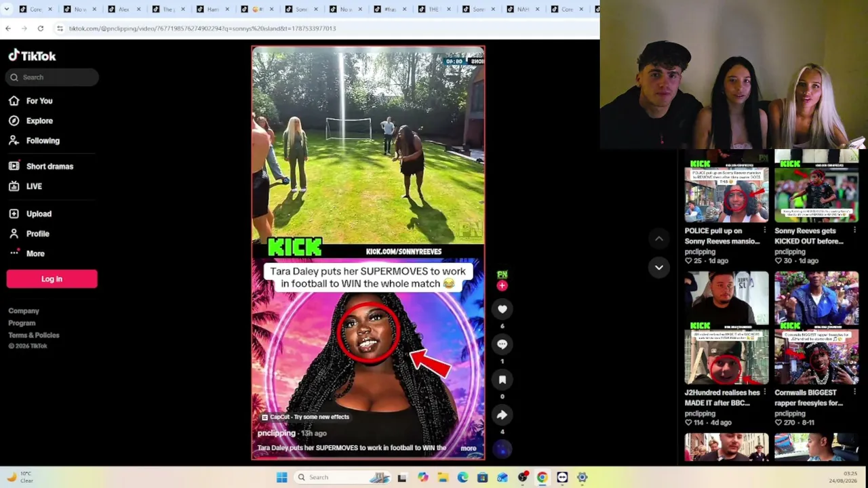Open CapCut Try some new effects link

tap(305, 417)
